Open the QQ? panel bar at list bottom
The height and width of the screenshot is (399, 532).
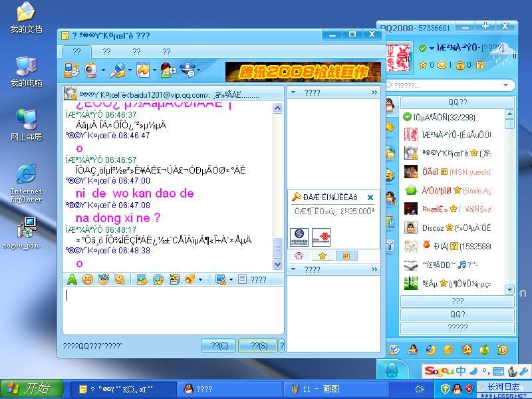pos(458,314)
